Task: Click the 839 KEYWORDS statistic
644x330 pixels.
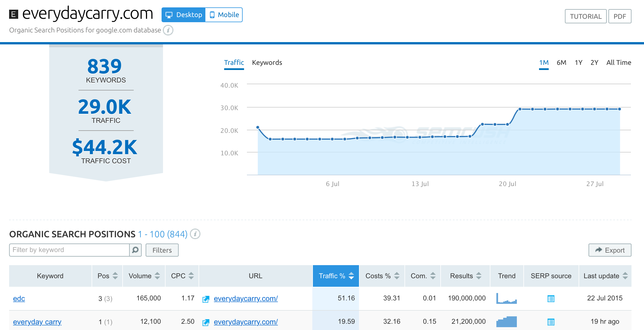Action: tap(106, 71)
